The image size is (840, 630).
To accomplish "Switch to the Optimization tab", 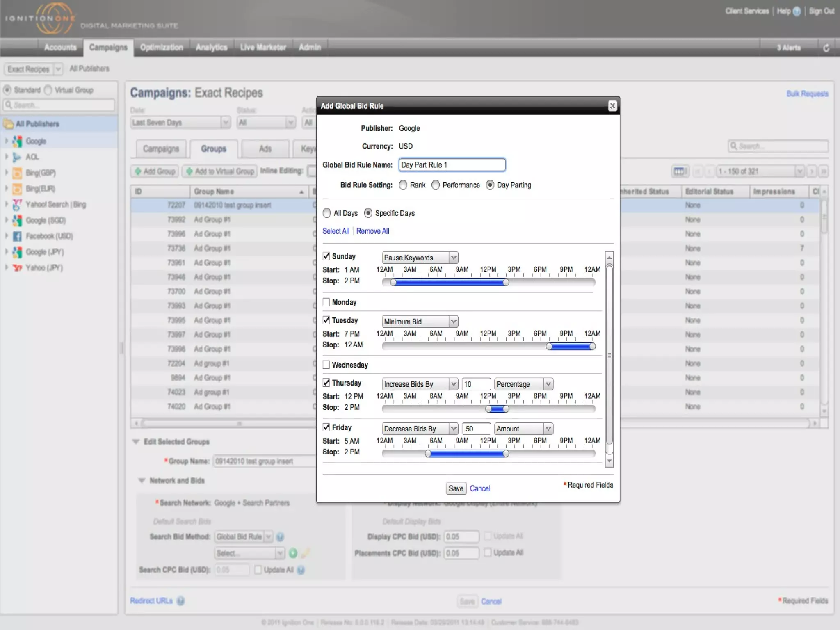I will [x=162, y=48].
